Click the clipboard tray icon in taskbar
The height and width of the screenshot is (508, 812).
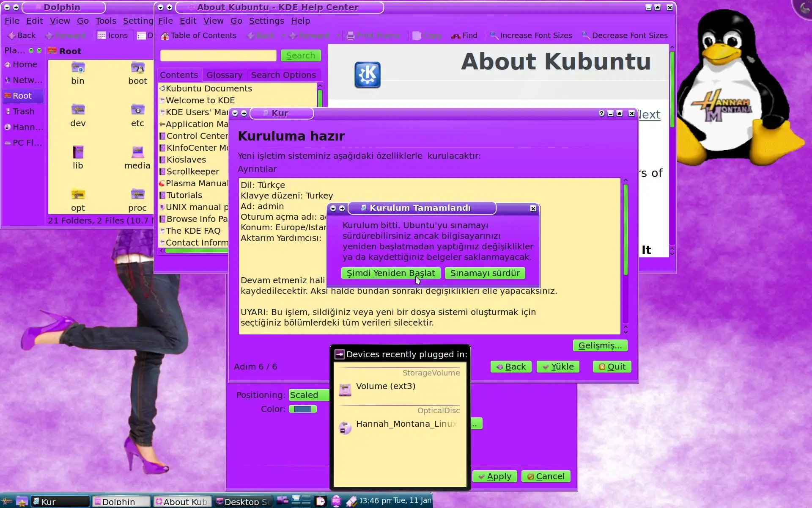[x=321, y=501]
